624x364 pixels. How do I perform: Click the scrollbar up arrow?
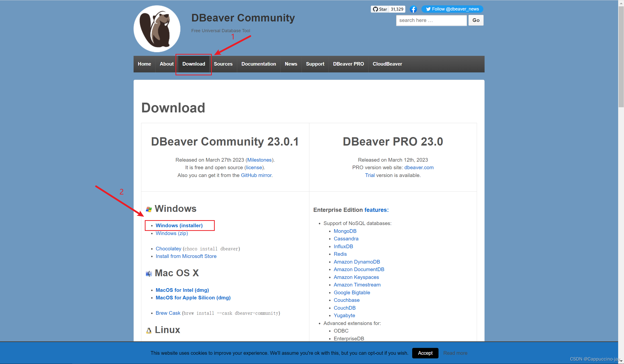(621, 3)
